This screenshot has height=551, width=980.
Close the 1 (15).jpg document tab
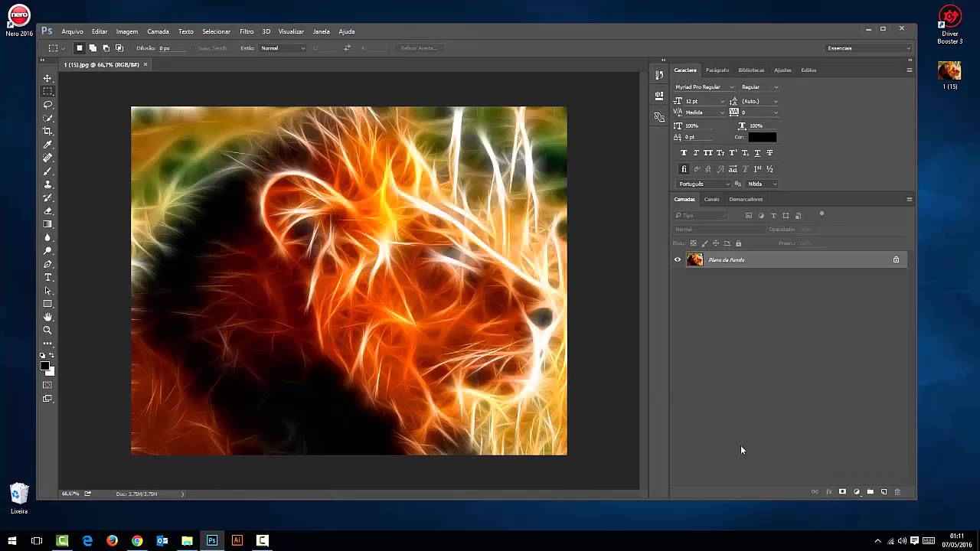[x=145, y=65]
